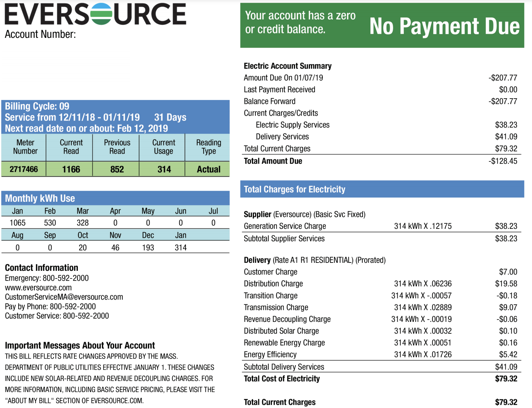Click the $7.00 Customer Charge amount
This screenshot has height=408, width=532.
[x=508, y=272]
